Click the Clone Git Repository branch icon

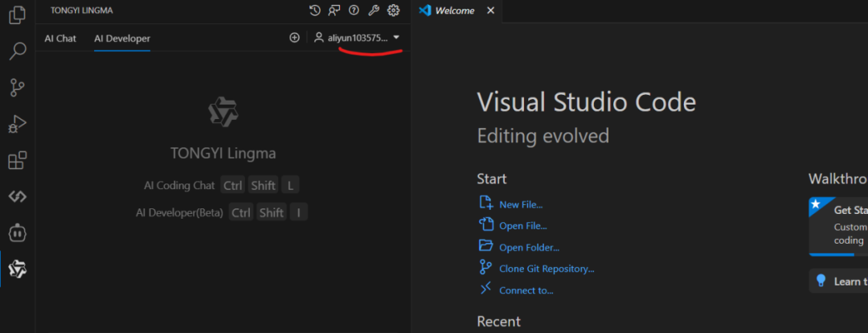pyautogui.click(x=485, y=267)
